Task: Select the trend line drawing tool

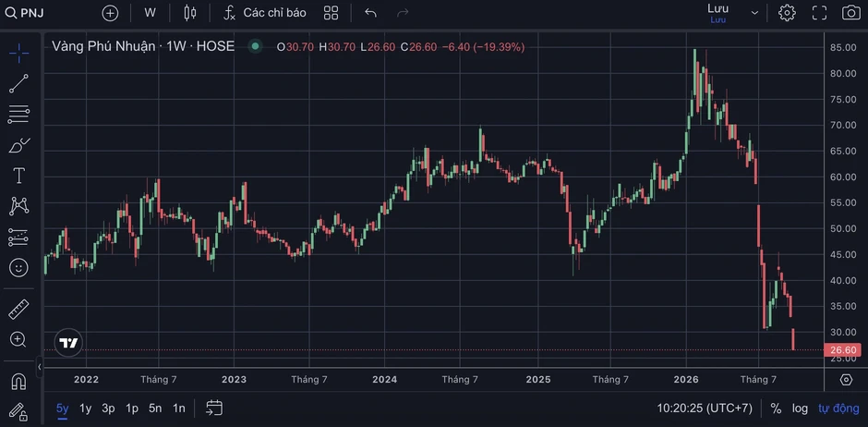Action: click(18, 83)
